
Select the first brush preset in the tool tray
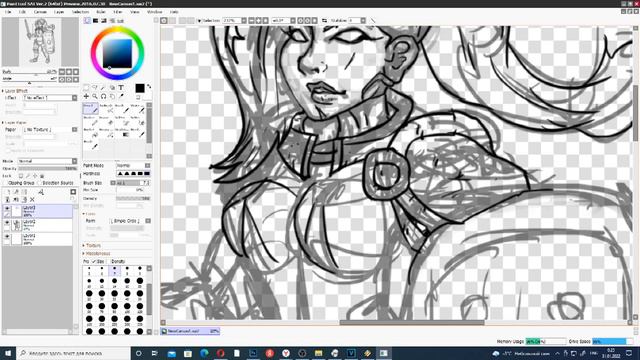(x=91, y=109)
